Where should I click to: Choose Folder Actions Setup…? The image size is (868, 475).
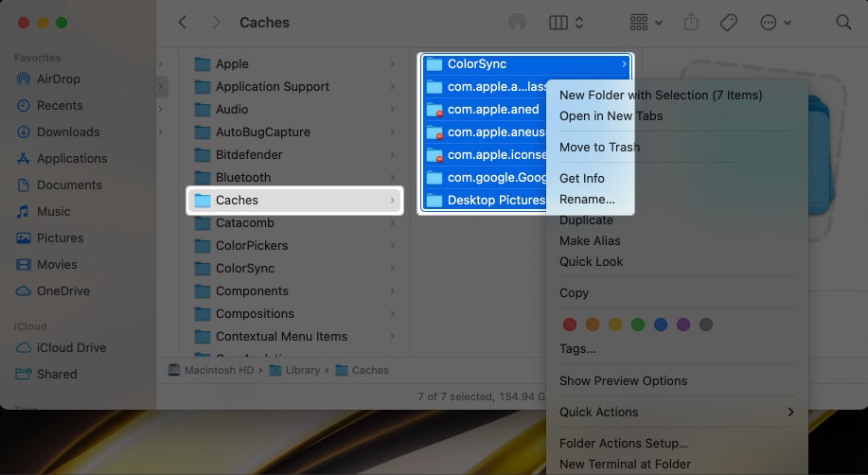click(624, 443)
